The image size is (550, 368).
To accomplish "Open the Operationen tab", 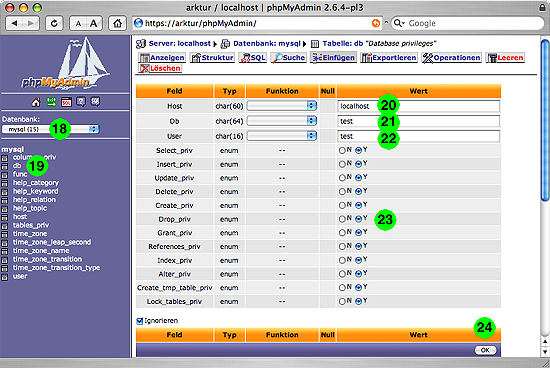I will 451,58.
